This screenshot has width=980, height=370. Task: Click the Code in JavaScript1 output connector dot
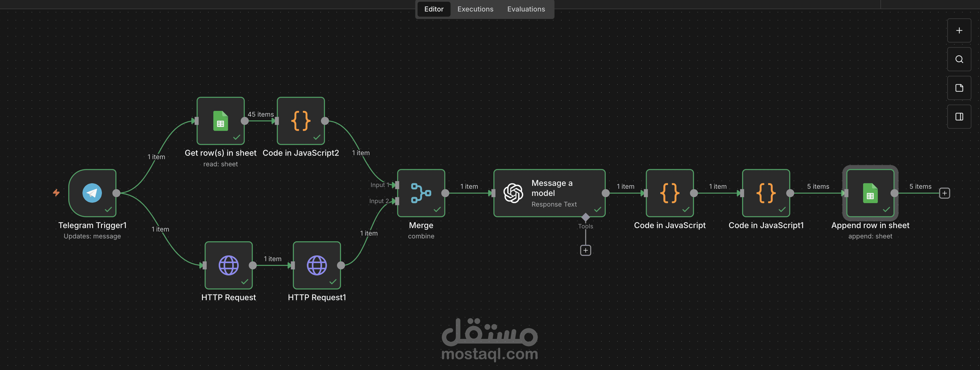click(x=790, y=193)
